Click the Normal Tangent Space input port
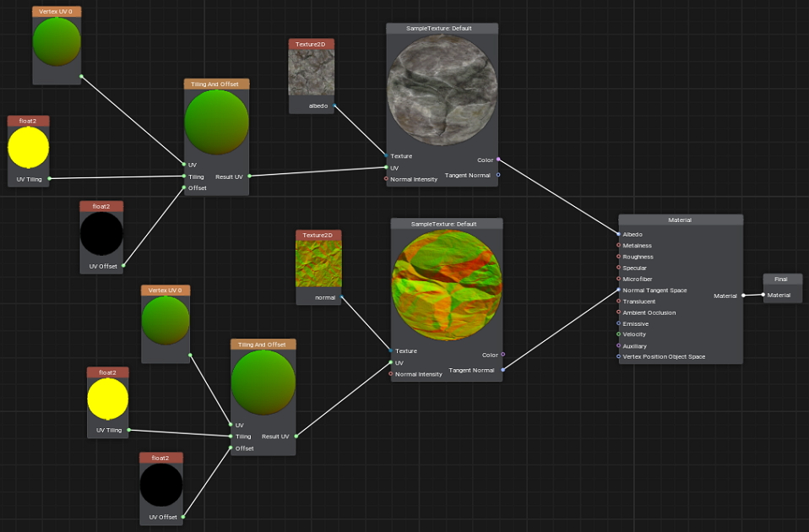 619,290
